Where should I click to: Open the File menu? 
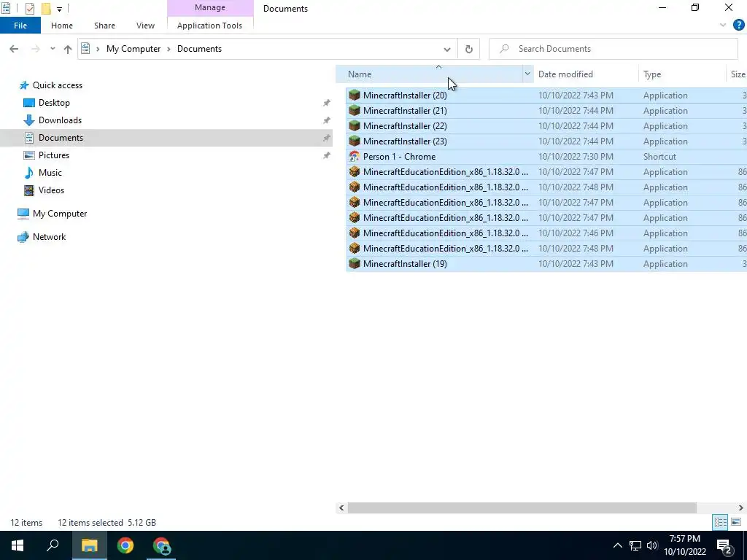[x=20, y=26]
